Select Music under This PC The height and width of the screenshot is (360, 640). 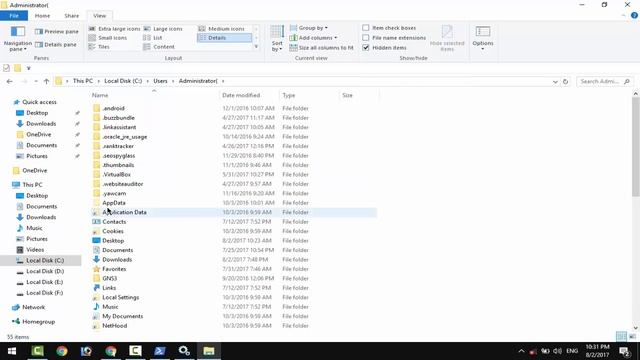pos(34,228)
